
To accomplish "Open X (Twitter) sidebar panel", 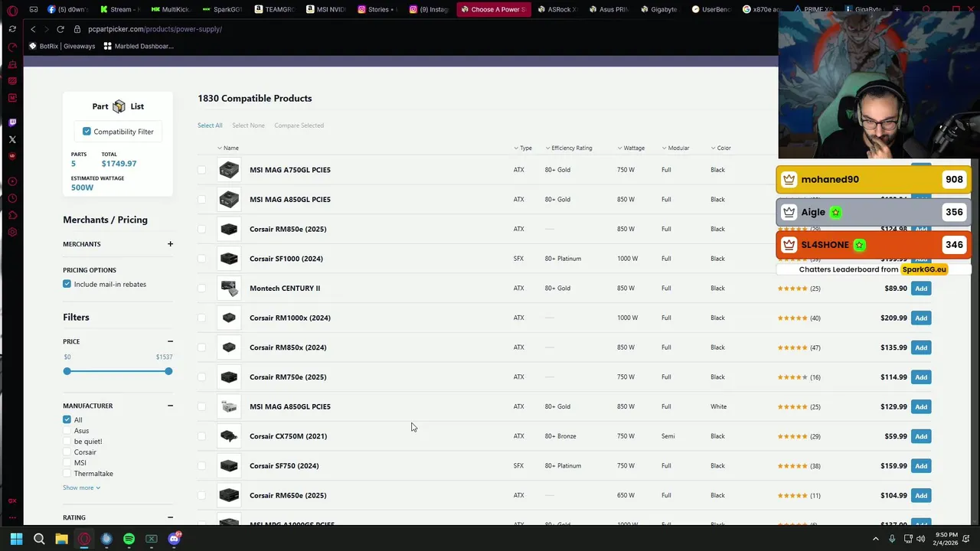I will coord(12,139).
